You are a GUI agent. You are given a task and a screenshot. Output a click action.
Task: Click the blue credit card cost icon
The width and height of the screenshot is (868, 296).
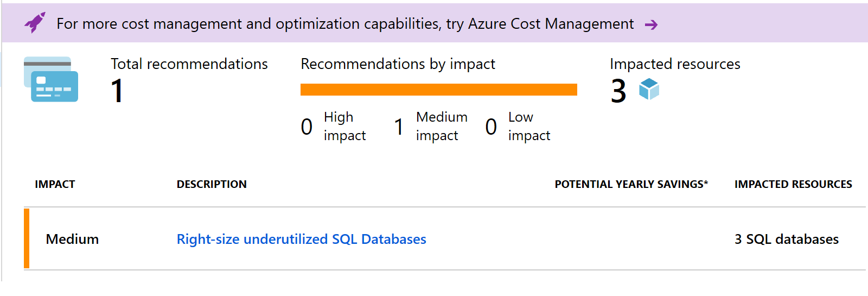(51, 79)
